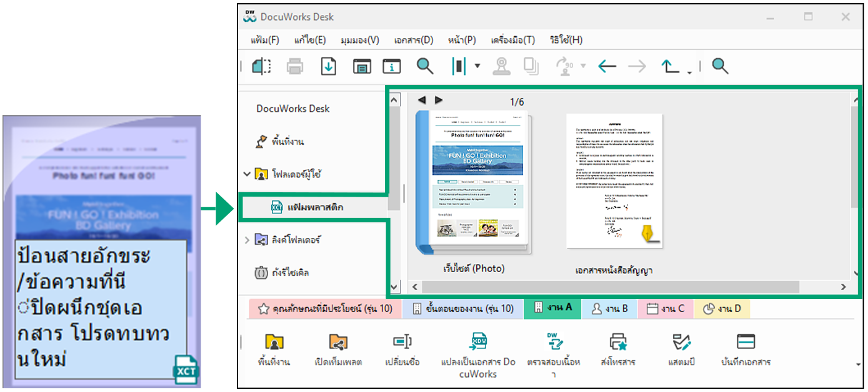868x392 pixels.
Task: Click the printer icon in the toolbar
Action: [295, 66]
